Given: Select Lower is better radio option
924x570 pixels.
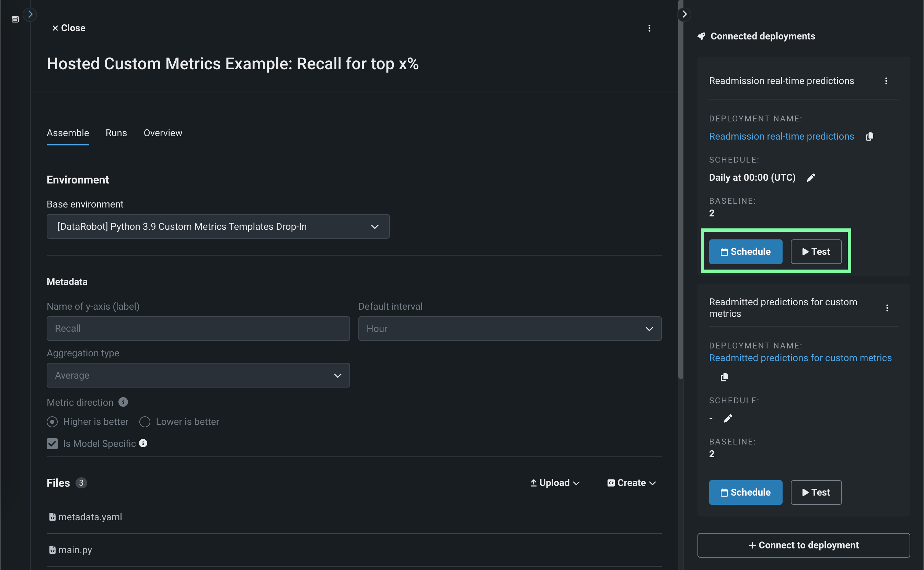Looking at the screenshot, I should pos(145,421).
